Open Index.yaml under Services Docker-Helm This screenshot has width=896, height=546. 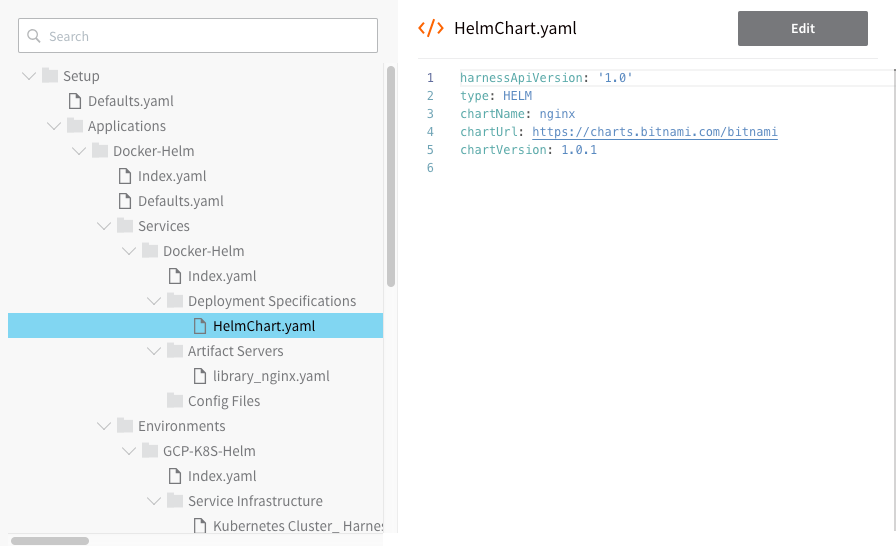pos(222,276)
